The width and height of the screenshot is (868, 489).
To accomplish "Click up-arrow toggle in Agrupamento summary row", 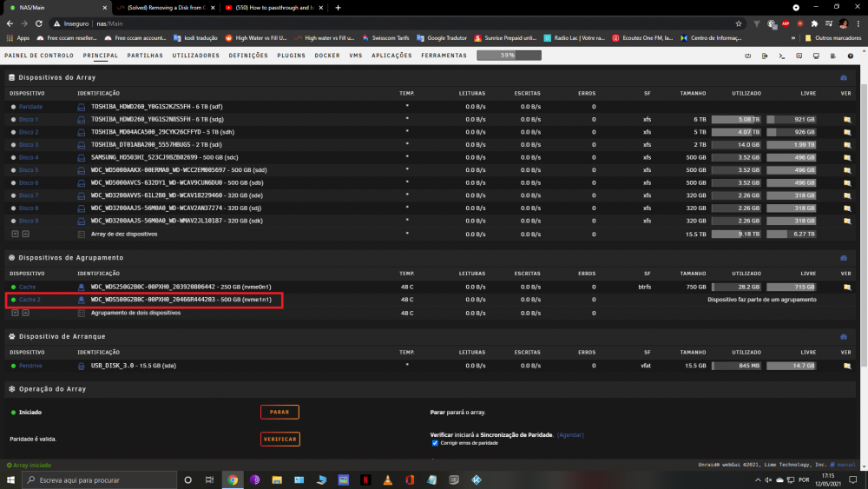I will pyautogui.click(x=25, y=313).
